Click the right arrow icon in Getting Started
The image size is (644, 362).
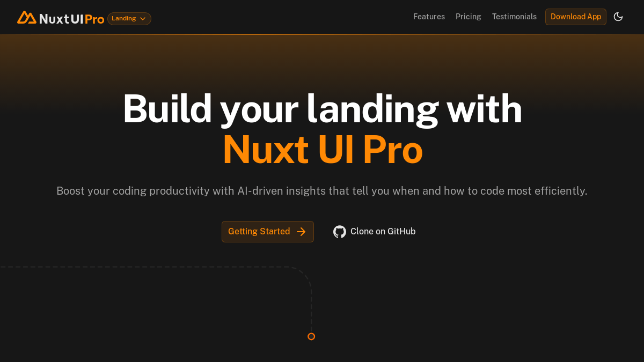[x=301, y=232]
